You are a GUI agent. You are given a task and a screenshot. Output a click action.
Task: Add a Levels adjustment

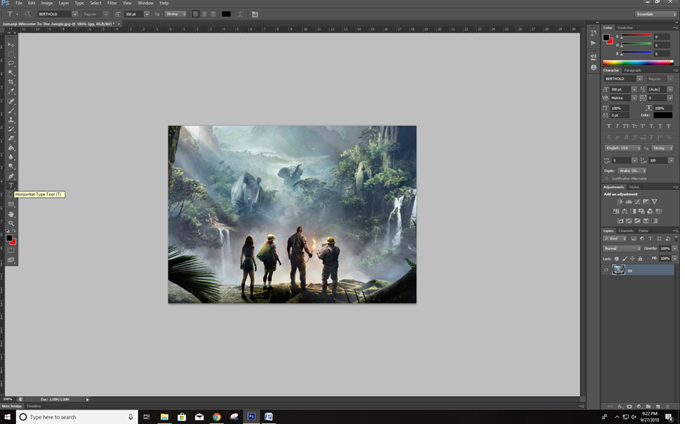(629, 202)
